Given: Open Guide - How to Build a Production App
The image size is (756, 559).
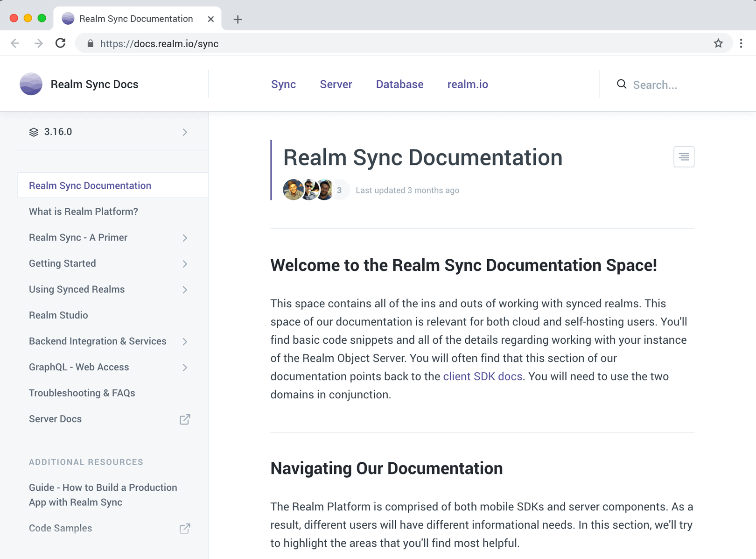Looking at the screenshot, I should click(103, 495).
